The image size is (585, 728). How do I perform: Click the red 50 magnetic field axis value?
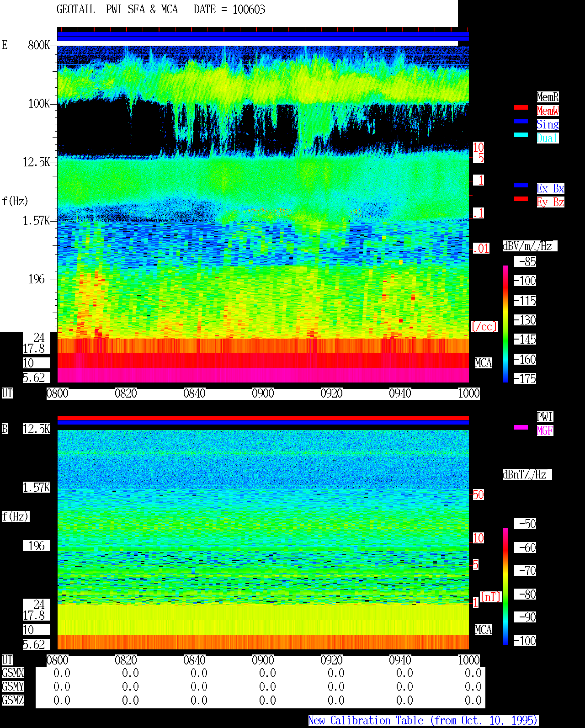(x=478, y=494)
